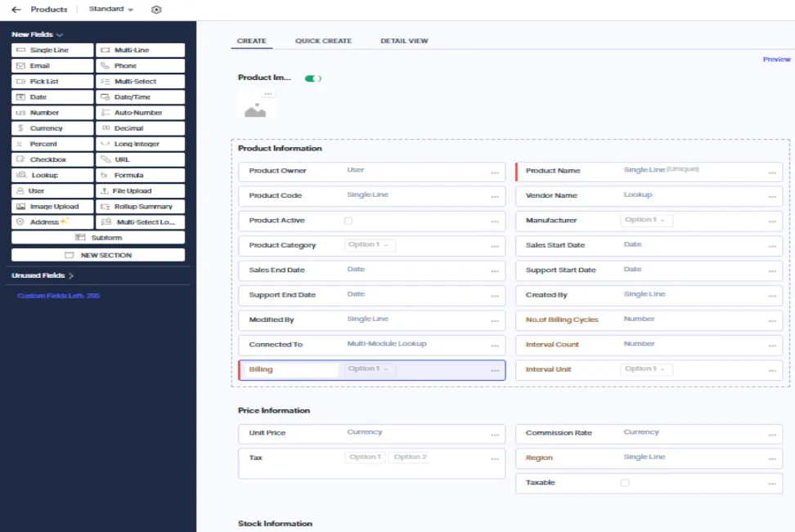Open options menu for Billing field

pos(495,371)
